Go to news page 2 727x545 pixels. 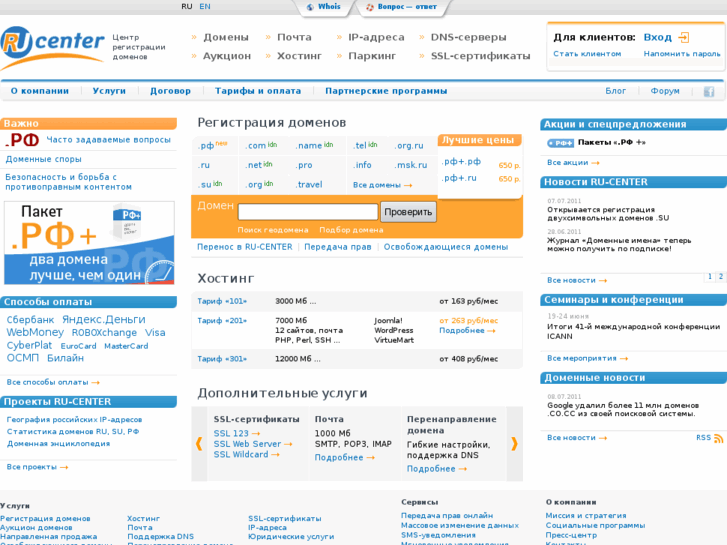click(721, 277)
